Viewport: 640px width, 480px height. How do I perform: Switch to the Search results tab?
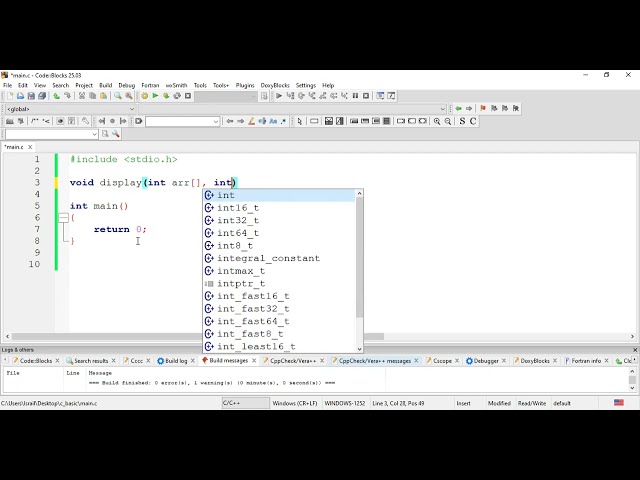pos(91,361)
